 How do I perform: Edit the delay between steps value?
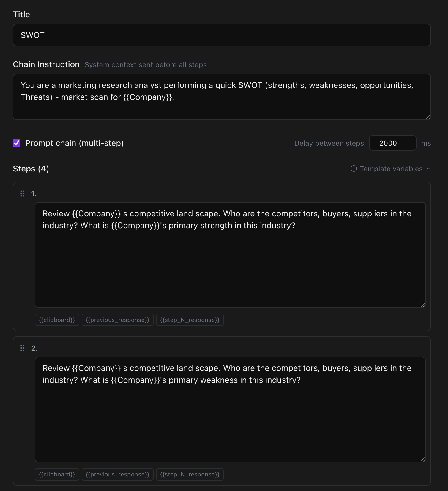point(392,143)
